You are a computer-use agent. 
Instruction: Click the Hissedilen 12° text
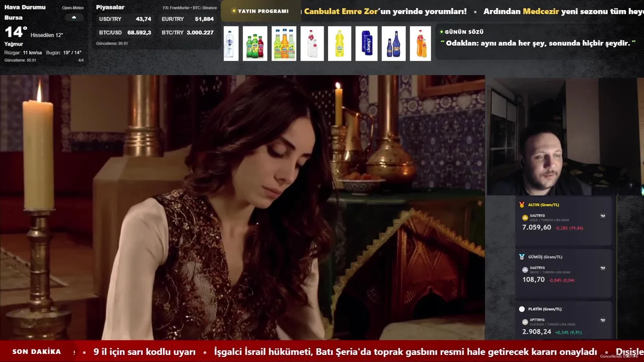click(x=47, y=35)
